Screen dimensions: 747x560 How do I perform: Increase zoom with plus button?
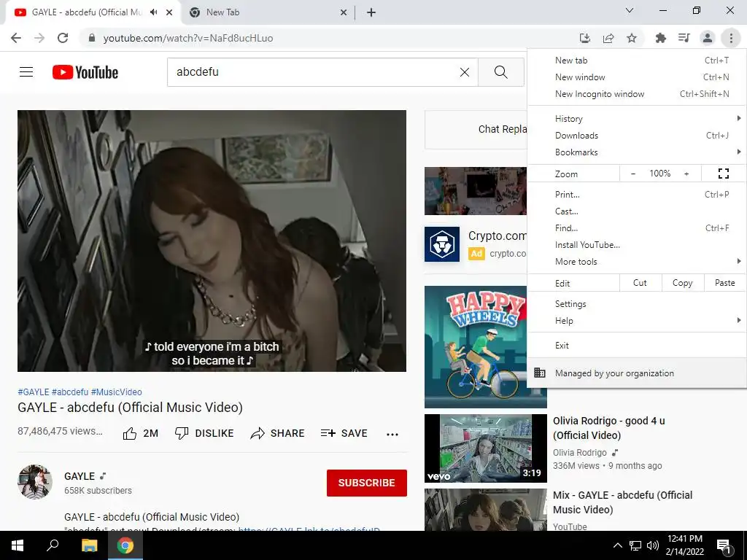pos(686,174)
